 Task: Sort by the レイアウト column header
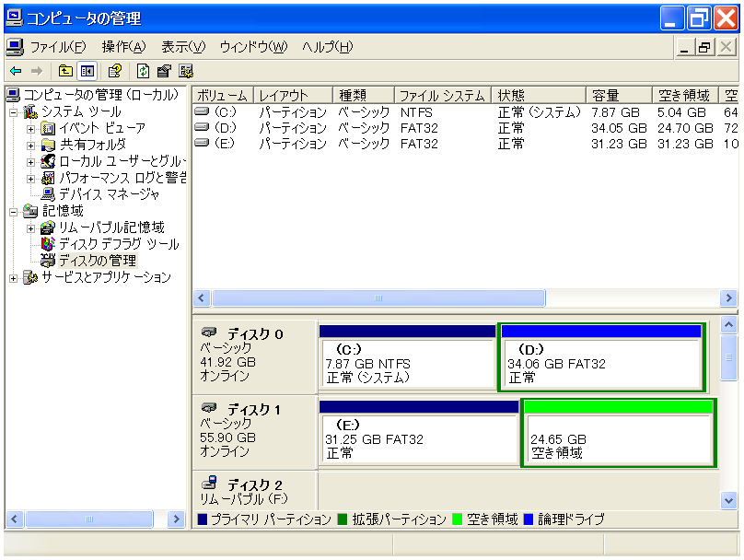(x=293, y=96)
